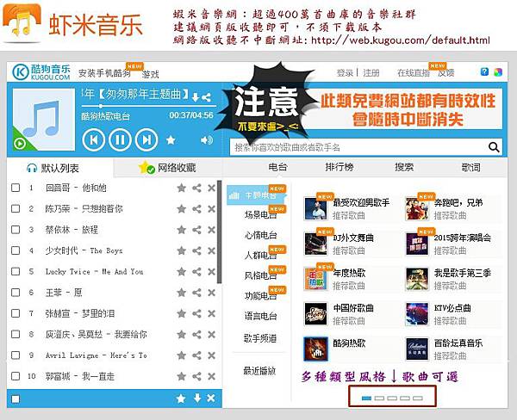
Task: Skip to the next track
Action: coord(146,140)
